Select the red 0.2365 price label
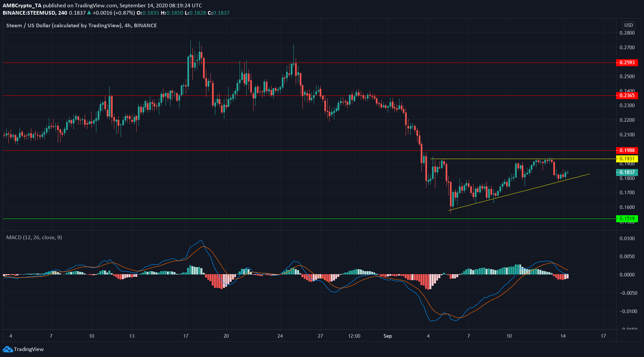Viewport: 644px width, 357px height. pyautogui.click(x=627, y=95)
